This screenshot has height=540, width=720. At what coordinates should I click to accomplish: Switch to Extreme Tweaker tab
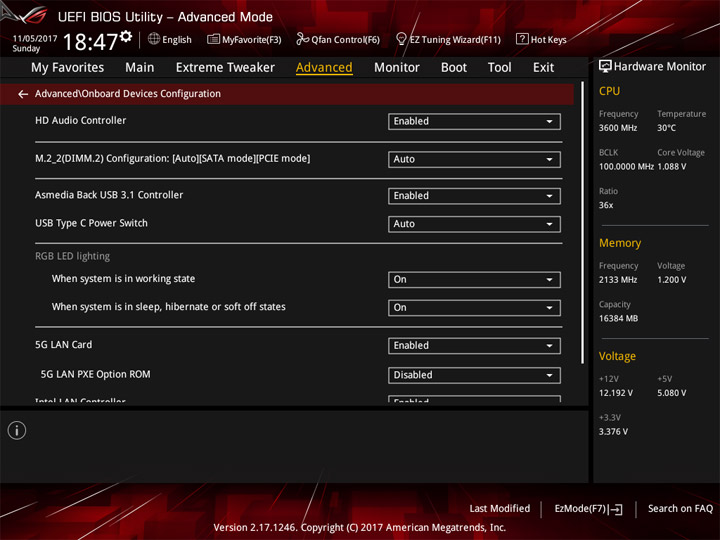225,68
